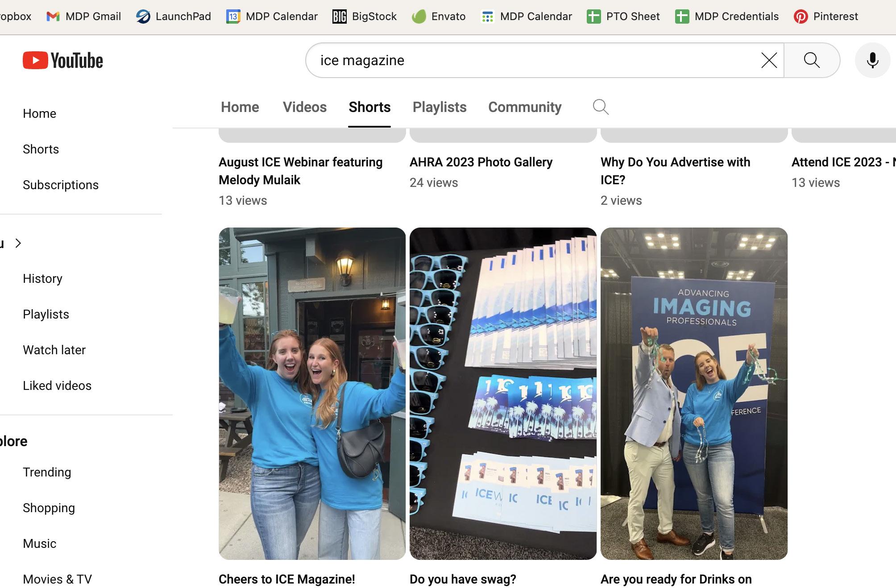Open the BigStock bookmark

click(x=365, y=17)
